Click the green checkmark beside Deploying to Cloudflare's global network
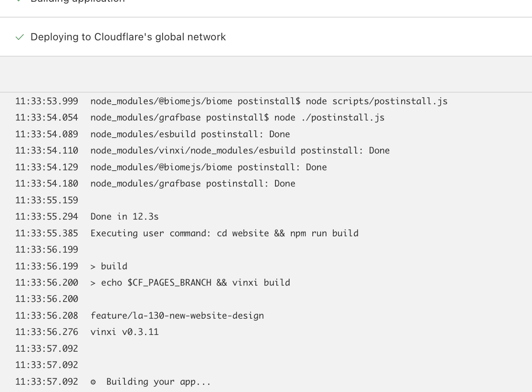 click(19, 37)
